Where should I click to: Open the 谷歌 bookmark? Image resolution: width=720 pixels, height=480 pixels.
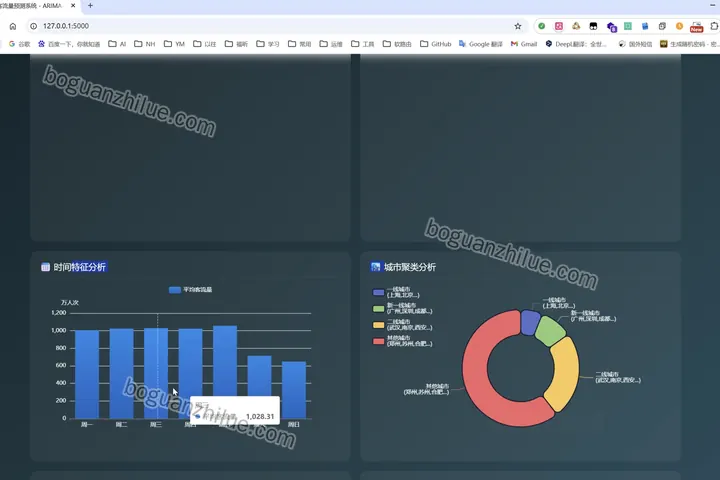tap(19, 44)
